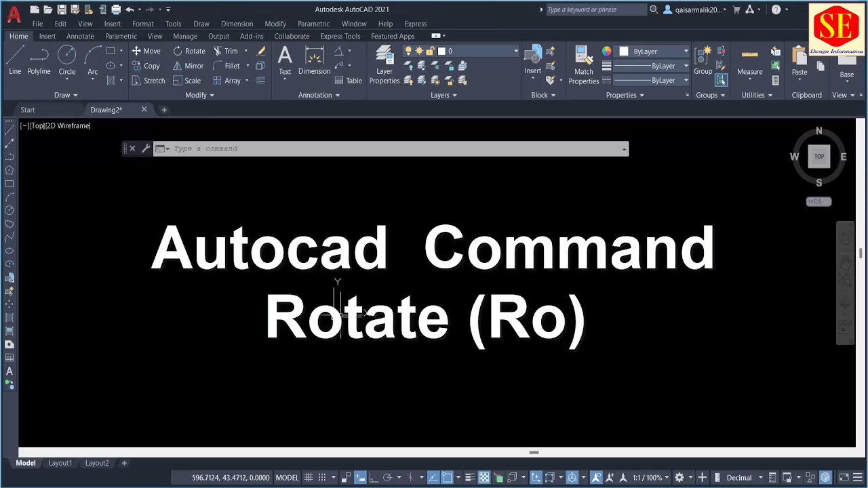Viewport: 868px width, 488px height.
Task: Open the signed-in user account menu
Action: pos(696,9)
